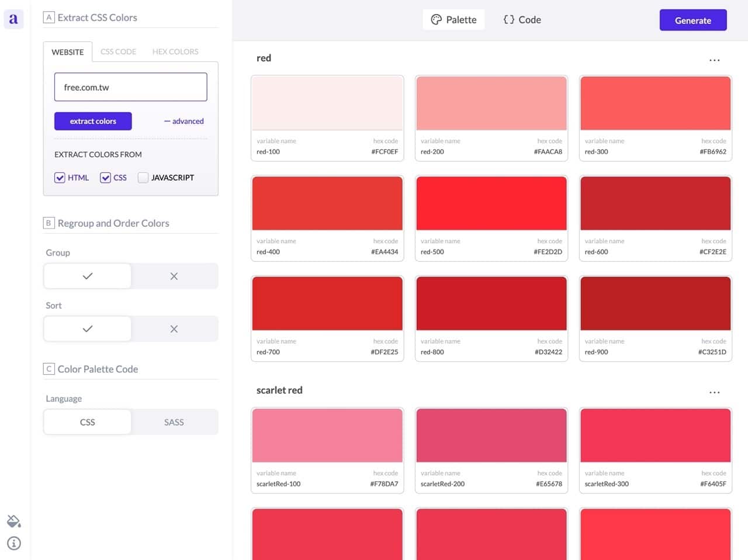
Task: Click the Color Palette Code heading
Action: pyautogui.click(x=98, y=369)
